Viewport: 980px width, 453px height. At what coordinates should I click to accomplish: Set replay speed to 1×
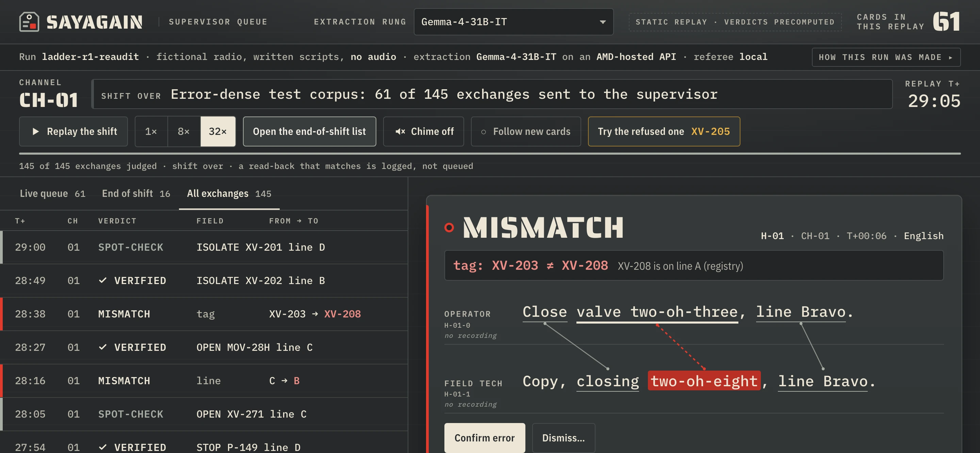click(151, 131)
